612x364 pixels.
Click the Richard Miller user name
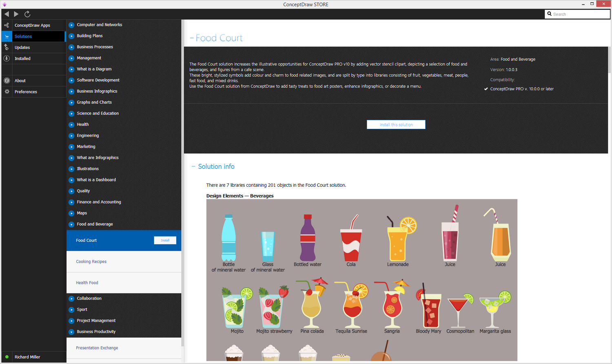click(27, 357)
